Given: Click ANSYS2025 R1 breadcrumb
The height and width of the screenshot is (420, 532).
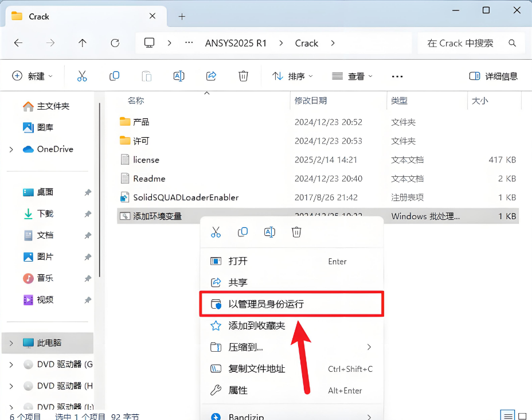Looking at the screenshot, I should point(236,43).
